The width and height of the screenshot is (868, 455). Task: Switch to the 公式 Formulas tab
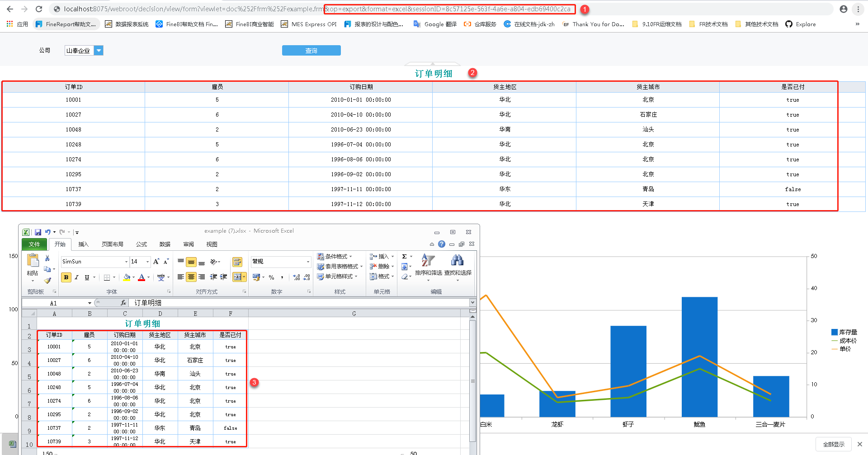click(142, 244)
